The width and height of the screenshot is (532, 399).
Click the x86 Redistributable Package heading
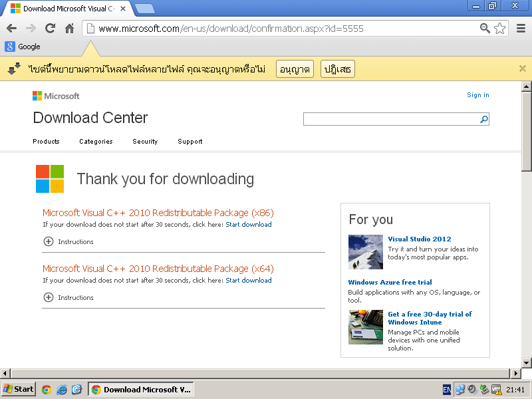point(158,213)
